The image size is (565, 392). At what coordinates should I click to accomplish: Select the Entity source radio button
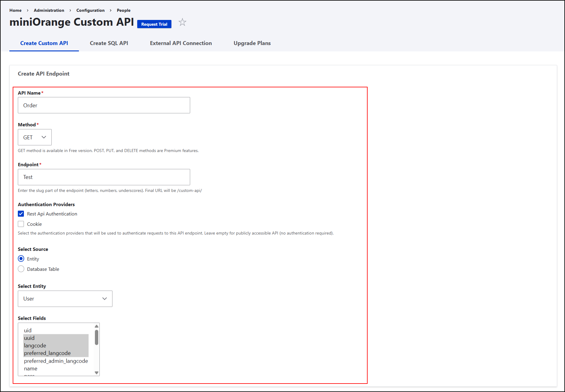(21, 259)
